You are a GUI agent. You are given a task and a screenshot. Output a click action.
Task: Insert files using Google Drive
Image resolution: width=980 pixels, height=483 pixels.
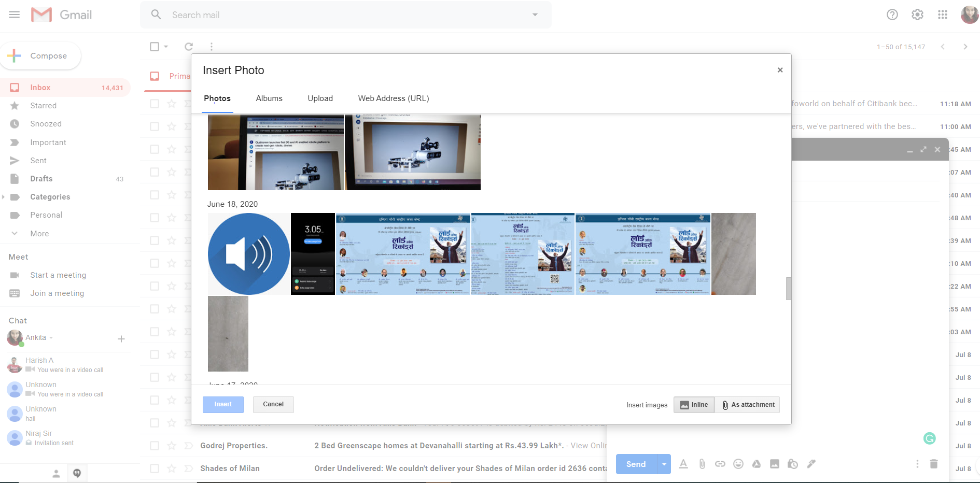tap(757, 464)
